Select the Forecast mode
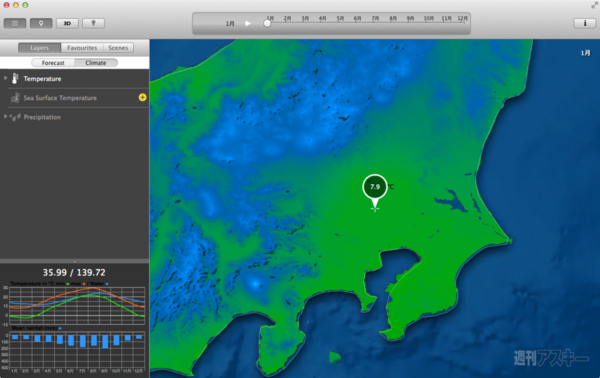The width and height of the screenshot is (600, 378). coord(53,63)
